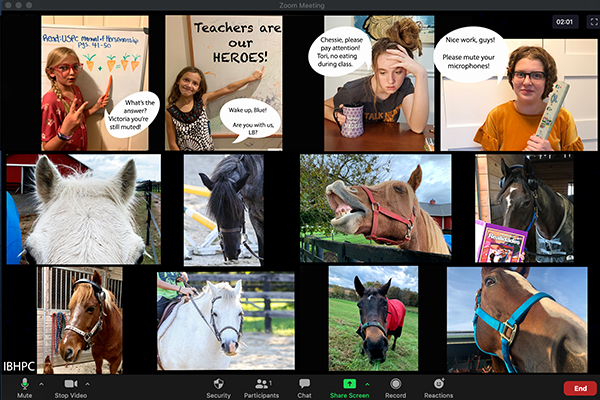600x400 pixels.
Task: Click 'Chessie, please pay attention!' speech bubble
Action: point(340,52)
